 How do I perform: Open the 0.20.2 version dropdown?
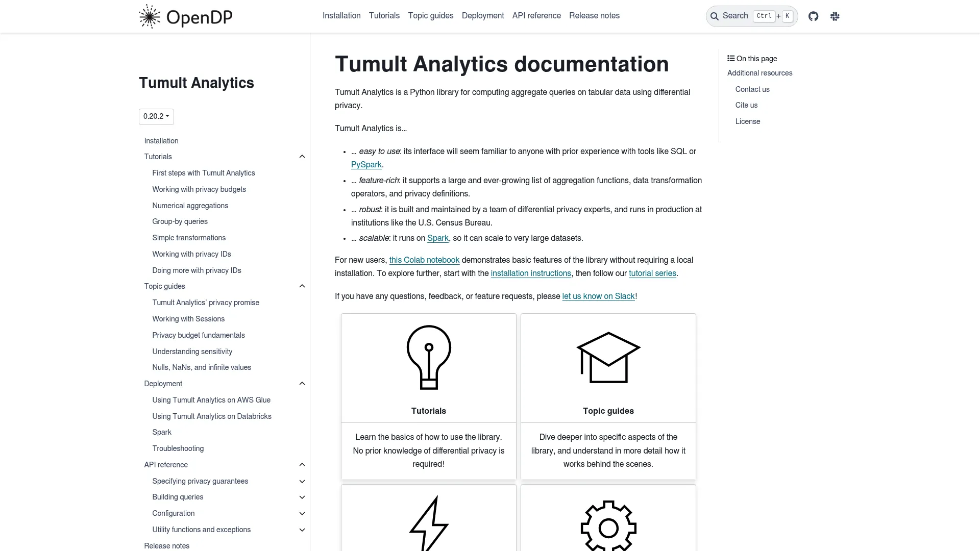point(156,116)
